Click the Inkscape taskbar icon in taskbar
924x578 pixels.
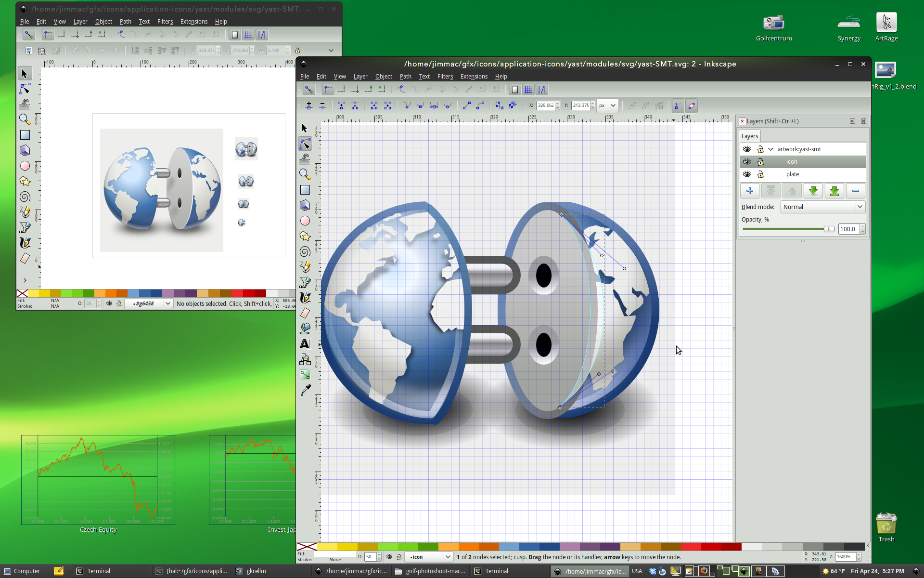(x=591, y=571)
